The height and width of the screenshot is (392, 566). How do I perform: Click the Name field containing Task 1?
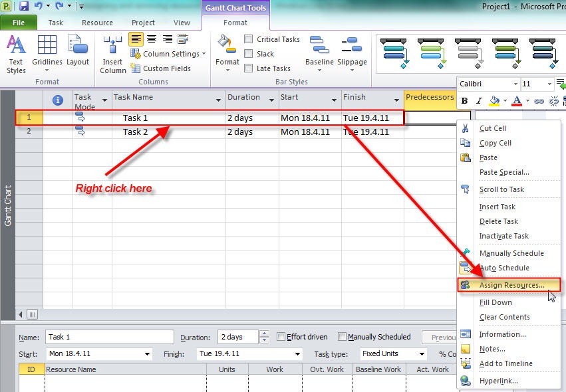(x=110, y=337)
